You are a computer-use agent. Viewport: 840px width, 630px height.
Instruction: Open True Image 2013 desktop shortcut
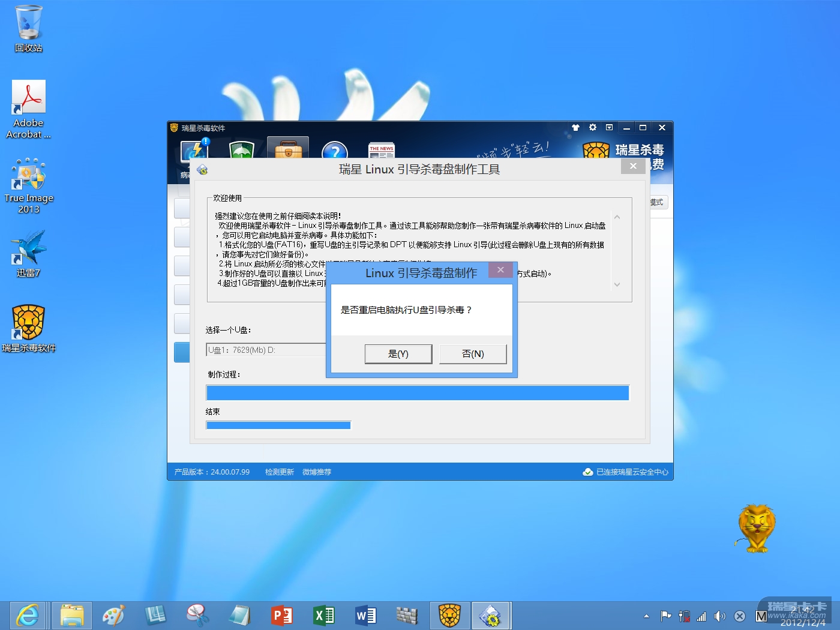pyautogui.click(x=28, y=186)
